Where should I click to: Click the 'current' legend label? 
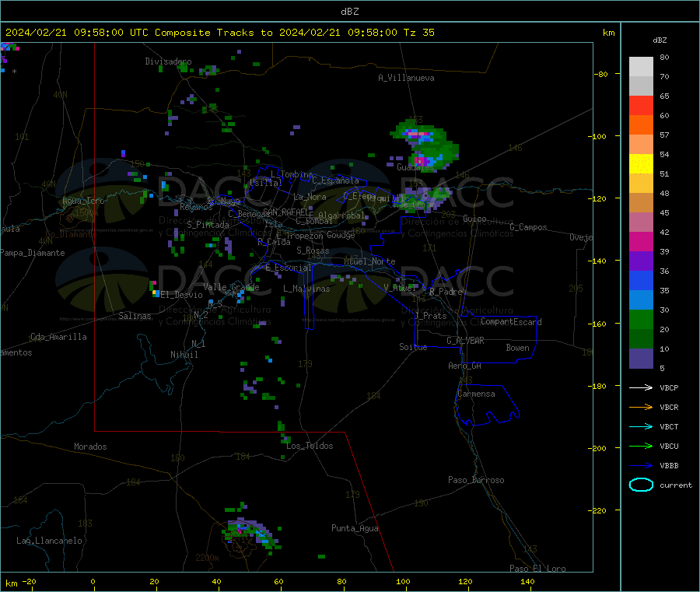[676, 485]
